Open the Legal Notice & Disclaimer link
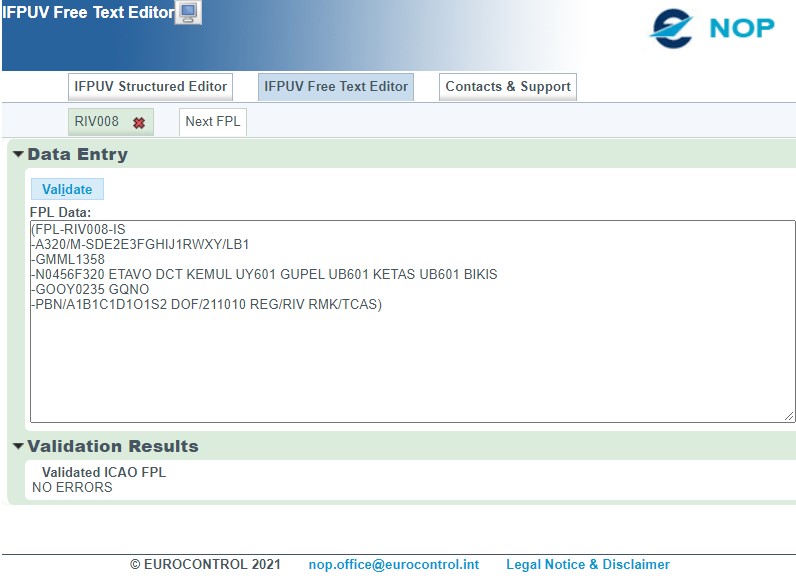The image size is (796, 587). pyautogui.click(x=588, y=565)
